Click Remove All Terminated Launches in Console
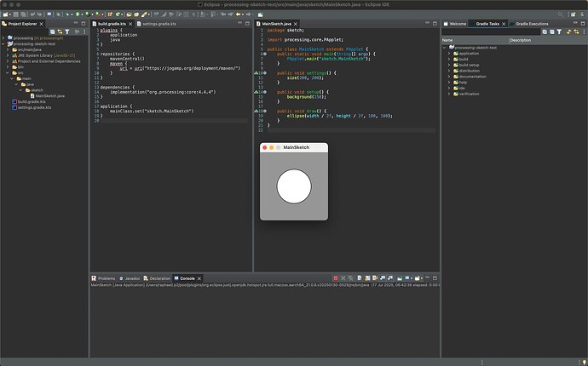Viewport: 588px width, 366px height. point(350,278)
